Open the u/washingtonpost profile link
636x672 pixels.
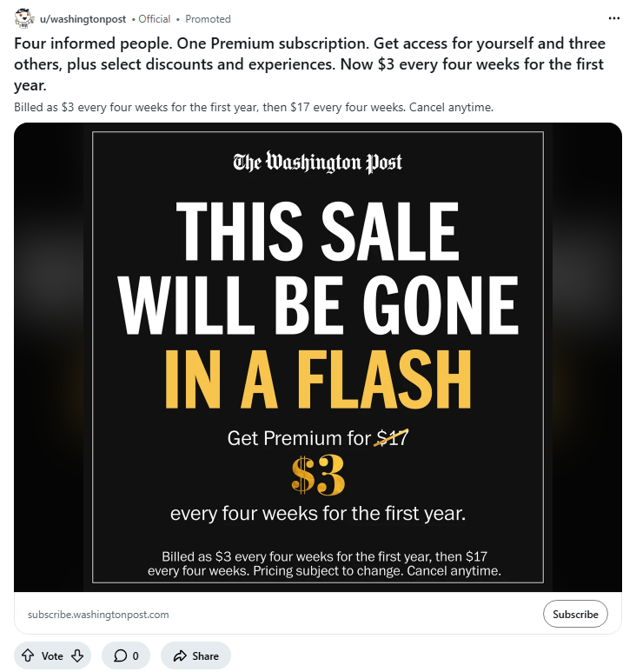tap(83, 18)
